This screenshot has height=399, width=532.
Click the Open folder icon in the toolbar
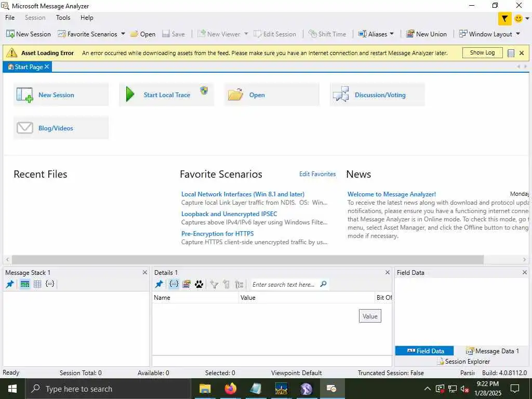[135, 34]
